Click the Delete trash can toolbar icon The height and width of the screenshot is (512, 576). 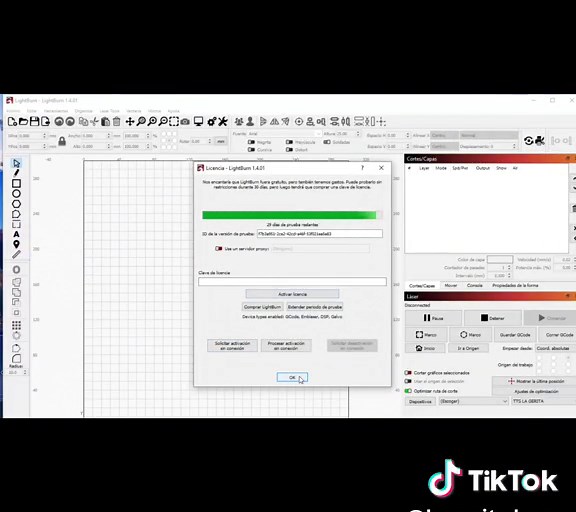tap(116, 122)
